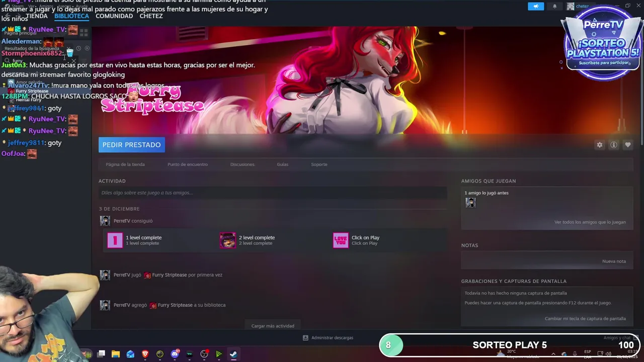Open the Soporte tab
Viewport: 644px width, 362px height.
(x=319, y=164)
